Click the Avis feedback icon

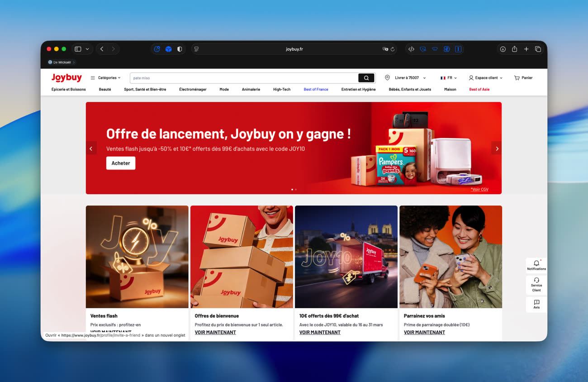pos(536,304)
